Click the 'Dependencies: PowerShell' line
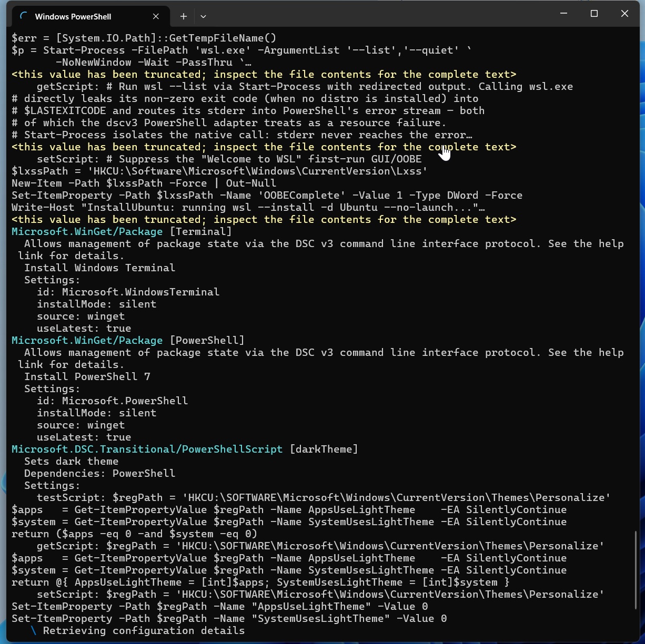The image size is (645, 644). [x=99, y=473]
